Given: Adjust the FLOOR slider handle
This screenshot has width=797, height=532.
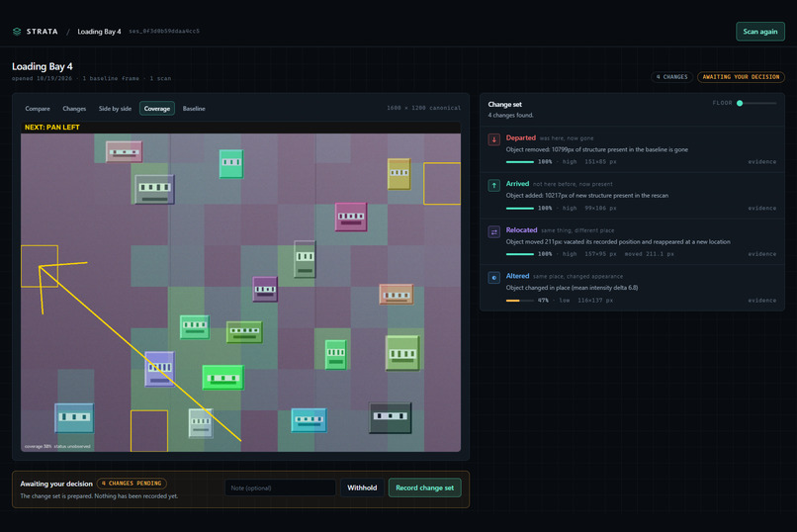Looking at the screenshot, I should click(740, 103).
